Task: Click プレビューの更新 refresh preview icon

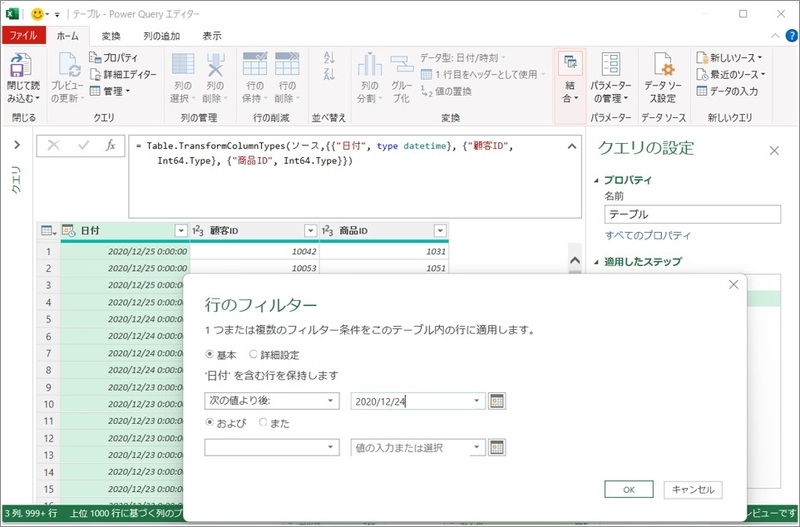Action: click(x=67, y=65)
